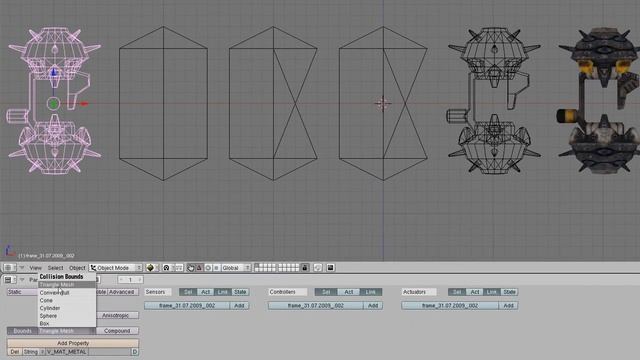
Task: Click the V_MAT_METAL property name field
Action: 67,352
